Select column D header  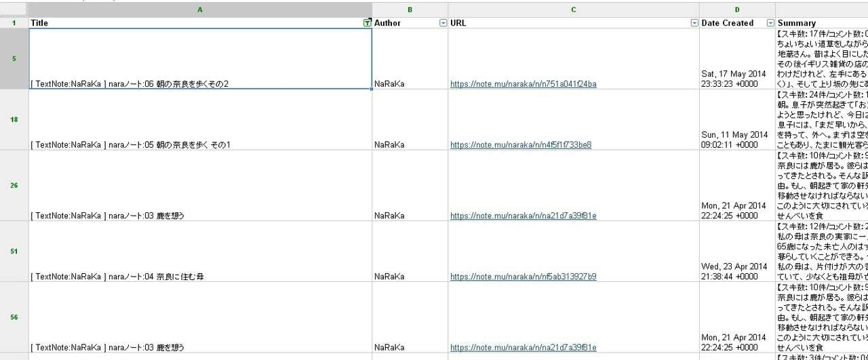click(x=737, y=9)
